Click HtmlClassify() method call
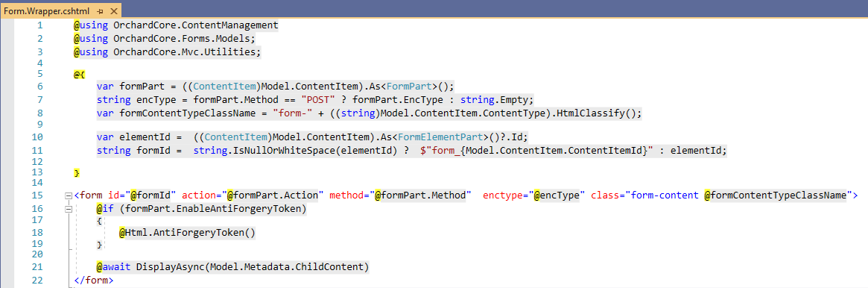 [x=598, y=113]
